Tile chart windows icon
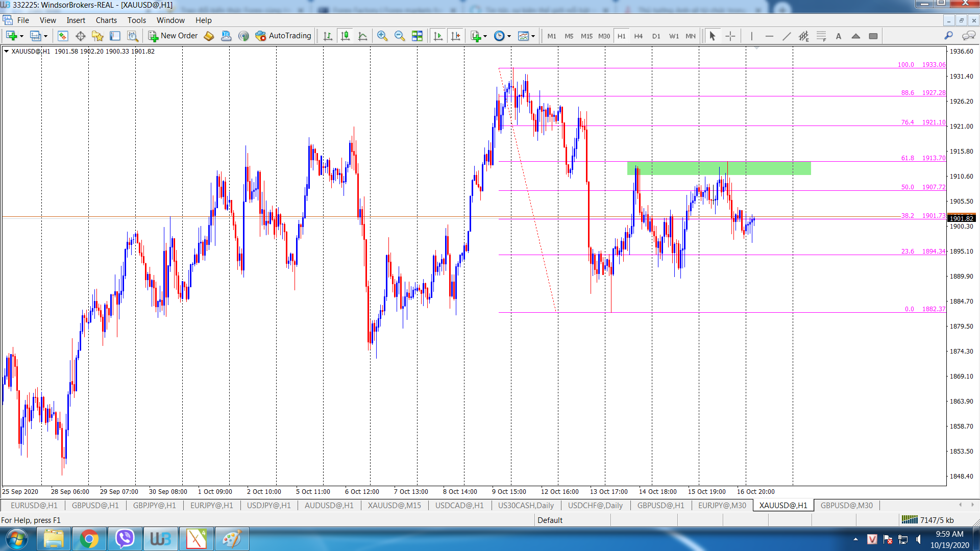The width and height of the screenshot is (980, 551). pos(417,36)
